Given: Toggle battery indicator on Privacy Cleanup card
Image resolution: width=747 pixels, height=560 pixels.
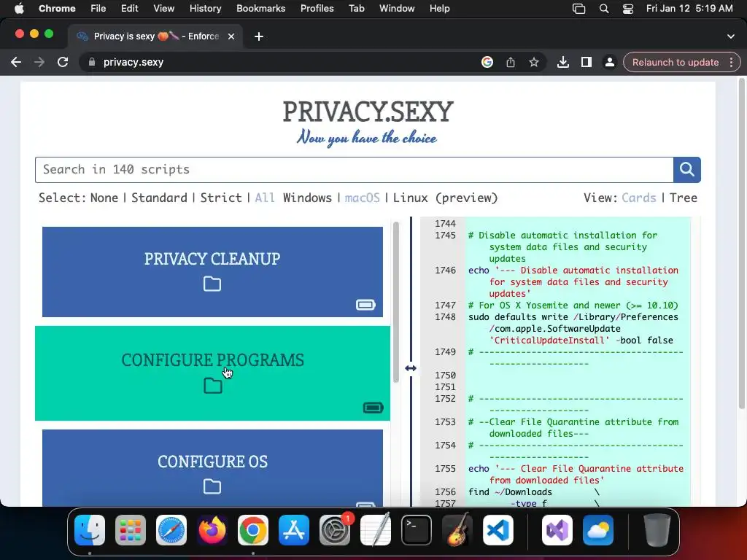Looking at the screenshot, I should 366,305.
